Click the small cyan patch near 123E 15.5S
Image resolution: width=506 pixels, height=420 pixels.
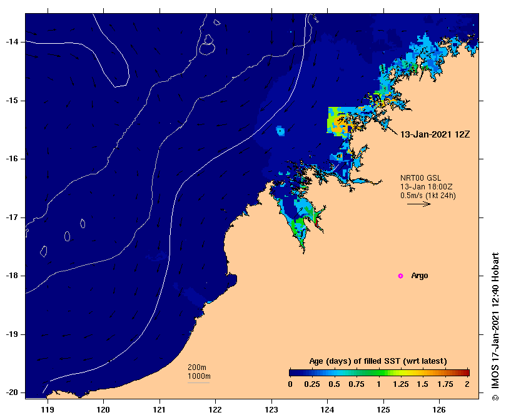[x=280, y=131]
